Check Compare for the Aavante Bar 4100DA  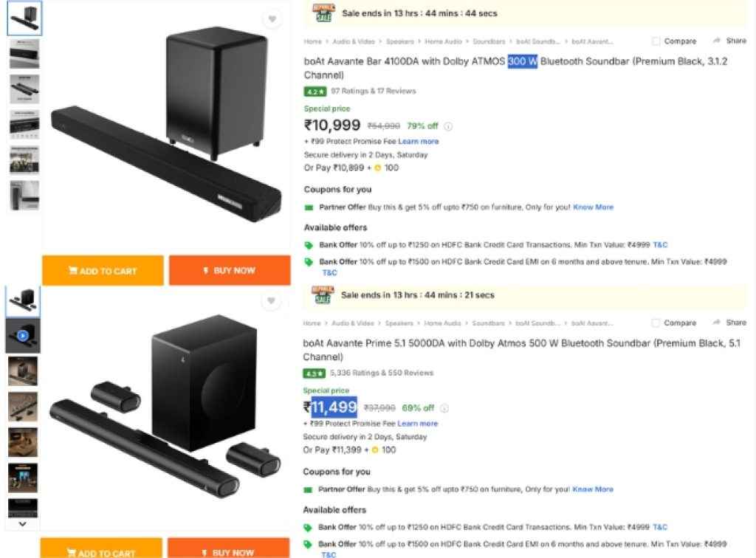654,41
